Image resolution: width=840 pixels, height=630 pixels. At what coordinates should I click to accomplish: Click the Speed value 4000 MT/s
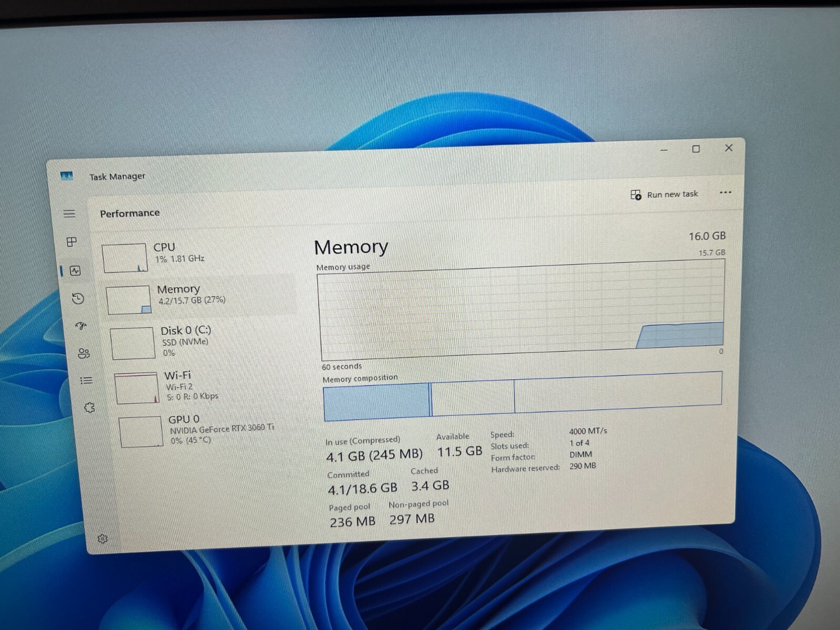click(x=588, y=431)
